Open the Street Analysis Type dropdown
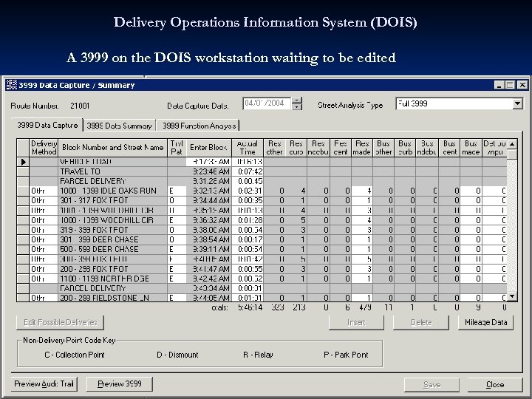 [x=517, y=103]
